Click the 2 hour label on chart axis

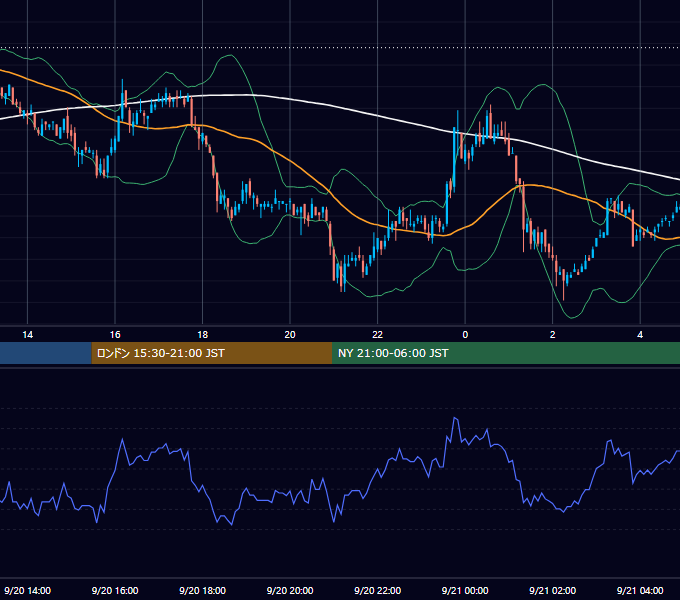[x=552, y=335]
